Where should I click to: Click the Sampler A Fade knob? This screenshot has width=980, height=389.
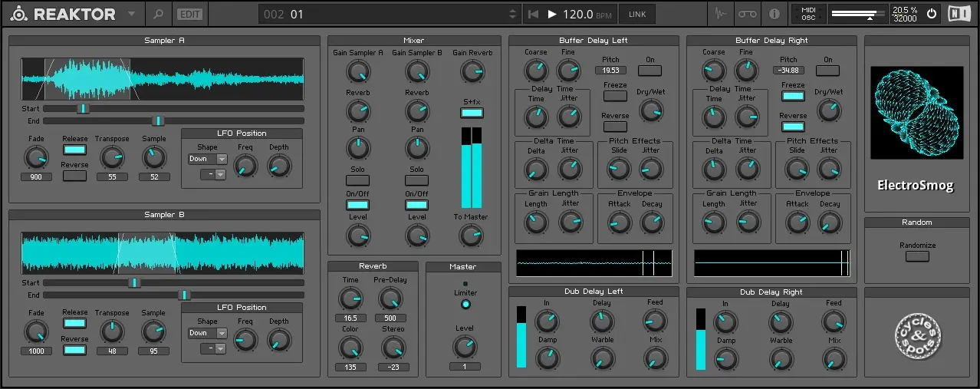tap(36, 158)
